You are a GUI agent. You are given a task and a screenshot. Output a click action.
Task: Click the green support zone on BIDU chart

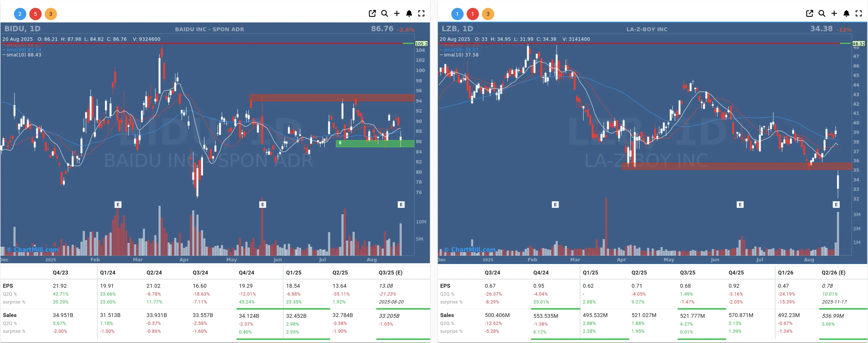[375, 144]
